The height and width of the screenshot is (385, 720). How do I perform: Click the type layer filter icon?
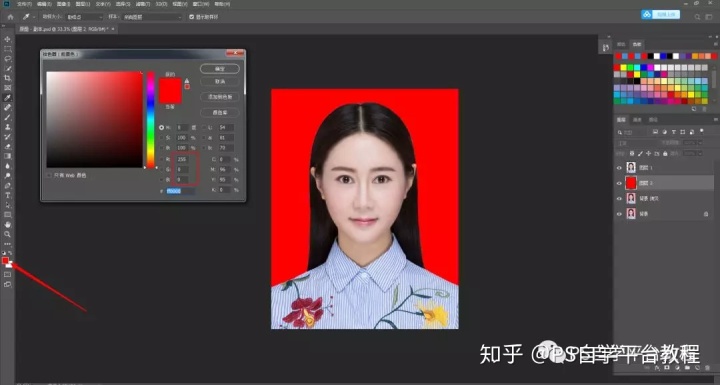[x=674, y=132]
